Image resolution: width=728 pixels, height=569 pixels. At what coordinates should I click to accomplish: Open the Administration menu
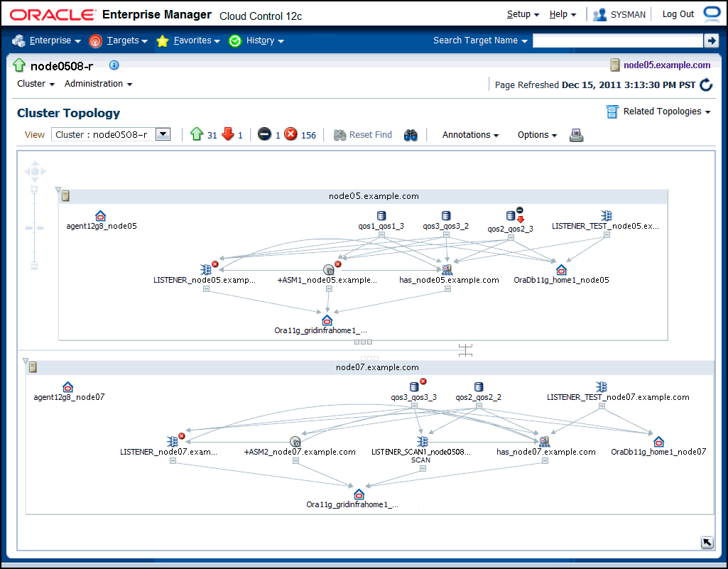[99, 84]
